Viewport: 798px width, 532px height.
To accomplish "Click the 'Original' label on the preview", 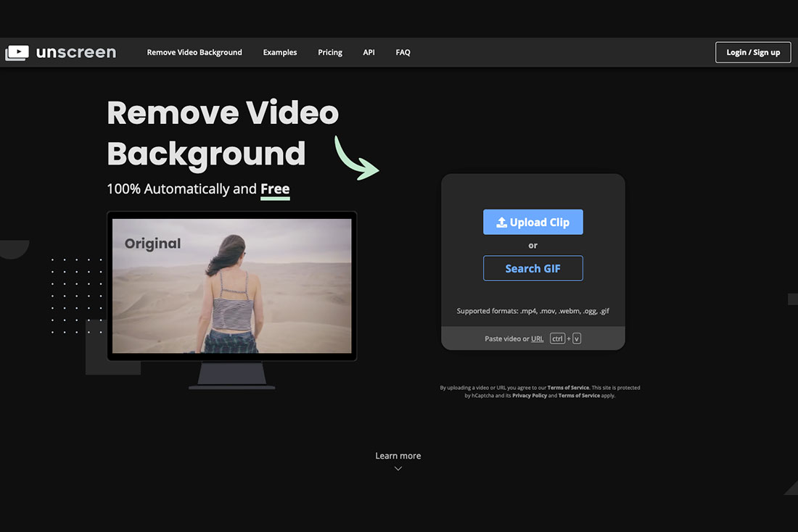I will (x=152, y=244).
